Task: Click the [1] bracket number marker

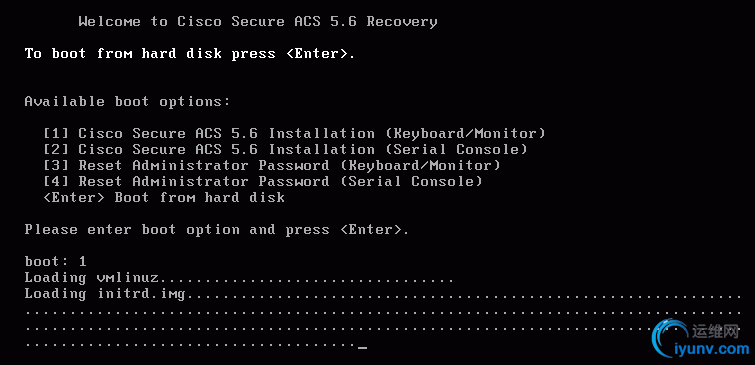Action: (56, 133)
